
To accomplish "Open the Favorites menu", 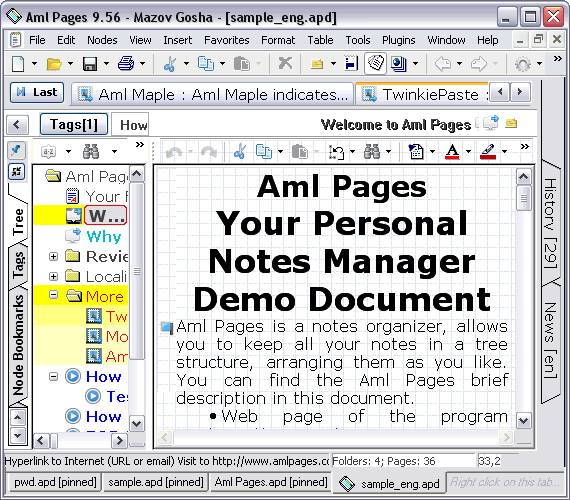I will pyautogui.click(x=226, y=40).
